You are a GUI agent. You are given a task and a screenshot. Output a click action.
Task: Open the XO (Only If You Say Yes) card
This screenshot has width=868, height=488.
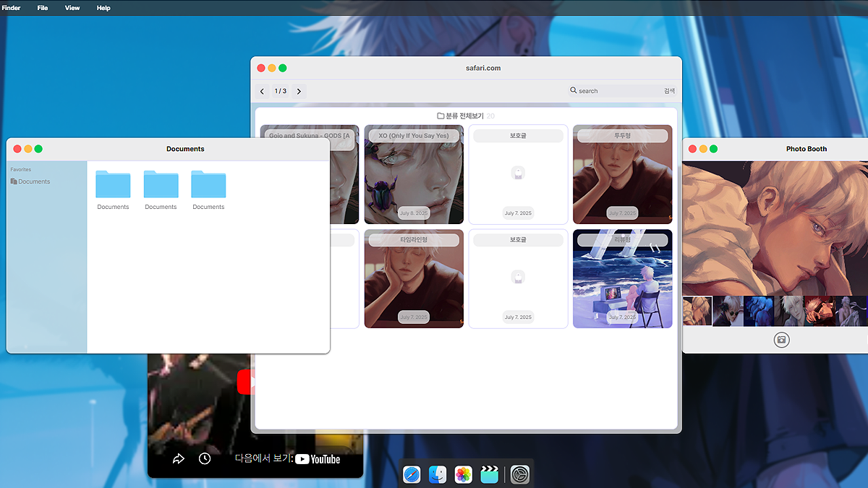point(414,174)
